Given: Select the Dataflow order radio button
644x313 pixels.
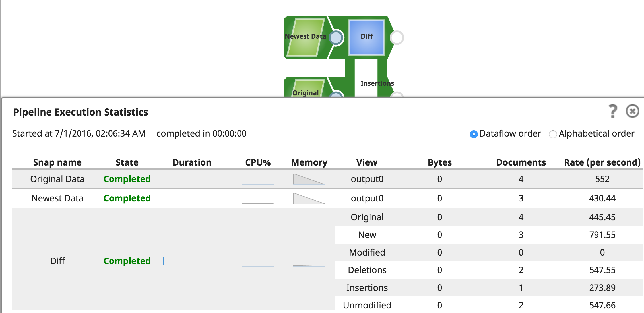Looking at the screenshot, I should [474, 134].
